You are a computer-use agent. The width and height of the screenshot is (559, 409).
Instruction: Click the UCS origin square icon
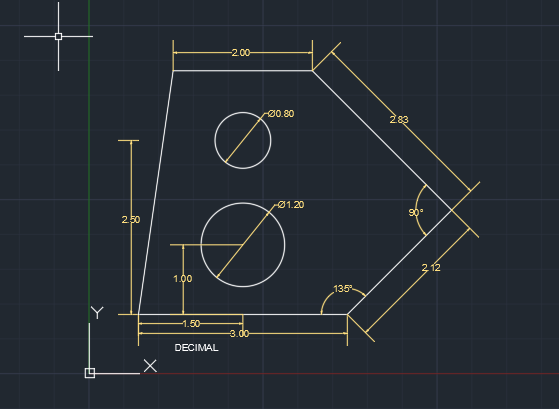90,373
